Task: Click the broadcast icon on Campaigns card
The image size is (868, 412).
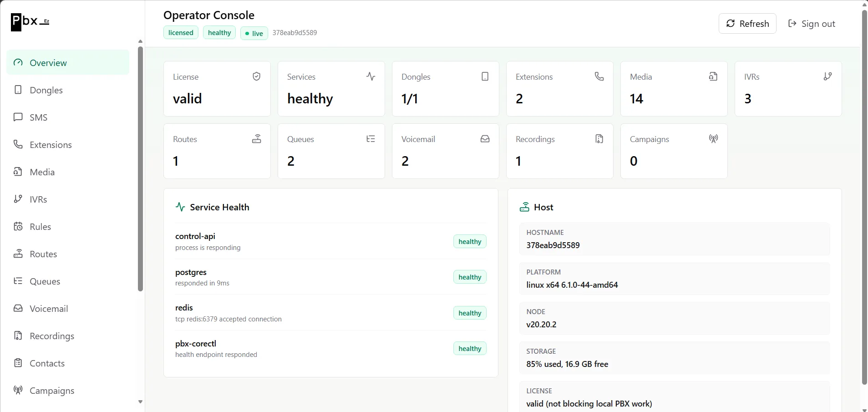Action: tap(713, 139)
